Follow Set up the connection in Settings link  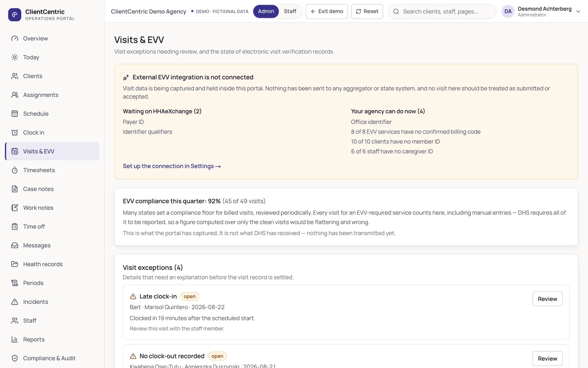(x=172, y=166)
